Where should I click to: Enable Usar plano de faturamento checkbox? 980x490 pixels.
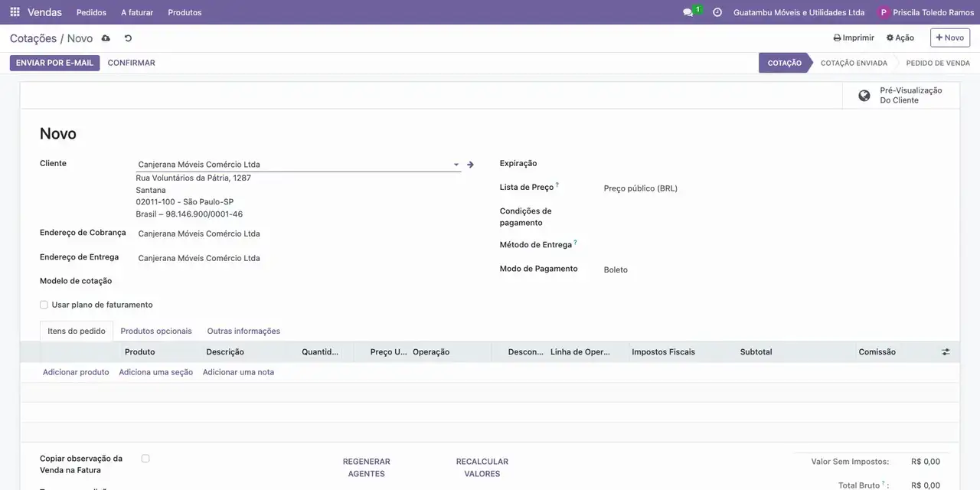click(44, 305)
